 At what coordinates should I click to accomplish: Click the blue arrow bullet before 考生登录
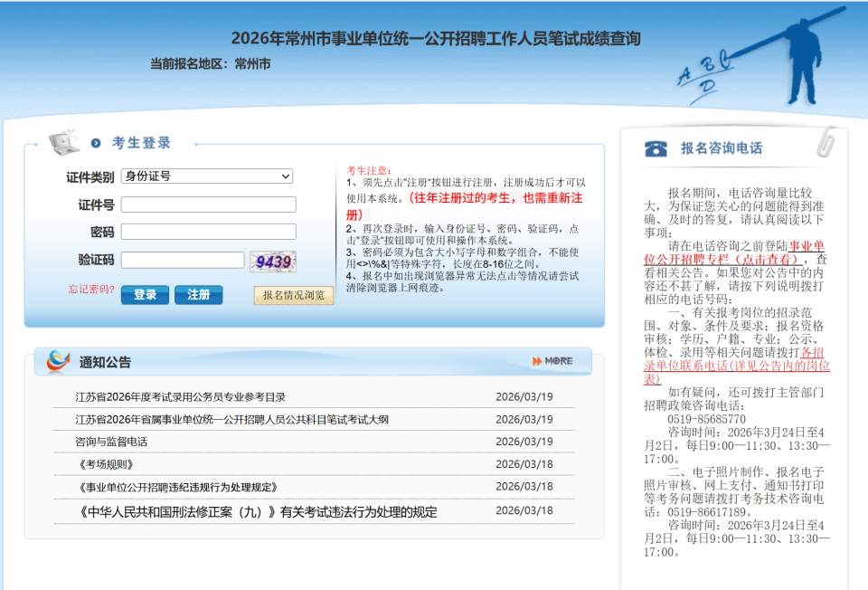tap(96, 143)
